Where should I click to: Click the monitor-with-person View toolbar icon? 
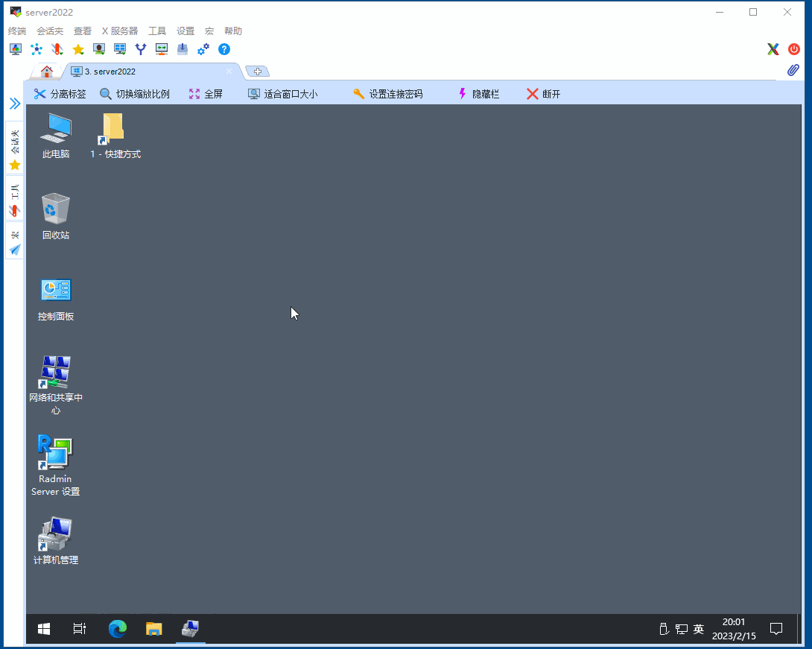tap(99, 49)
